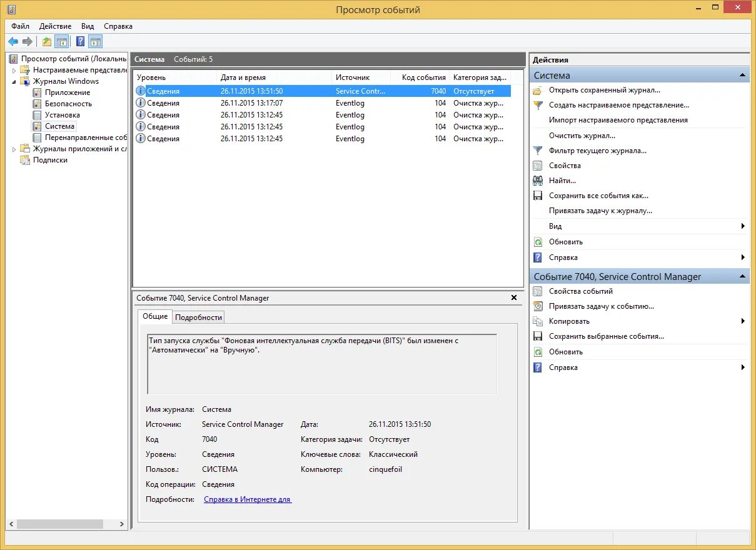Sort by the Дата и время column header
The image size is (756, 550).
click(x=274, y=77)
